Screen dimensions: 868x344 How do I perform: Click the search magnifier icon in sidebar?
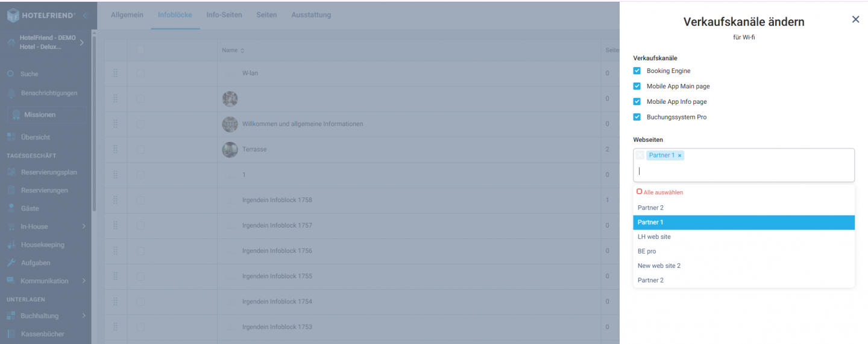pos(11,74)
